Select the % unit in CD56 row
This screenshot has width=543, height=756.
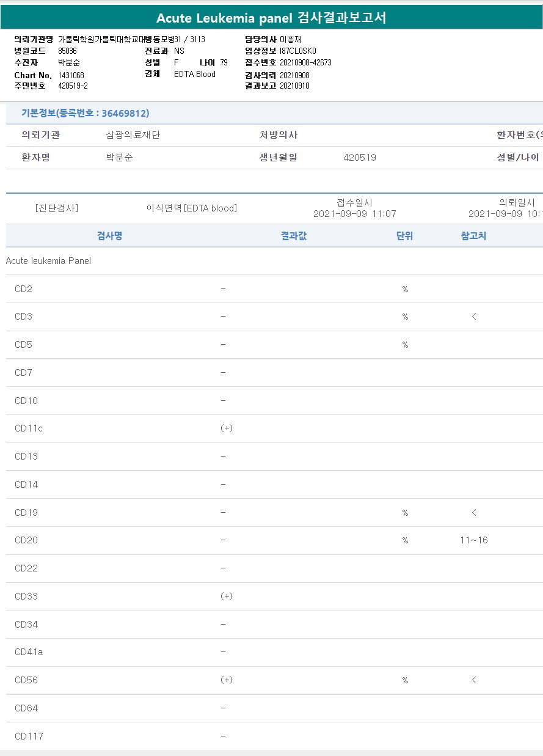click(405, 680)
